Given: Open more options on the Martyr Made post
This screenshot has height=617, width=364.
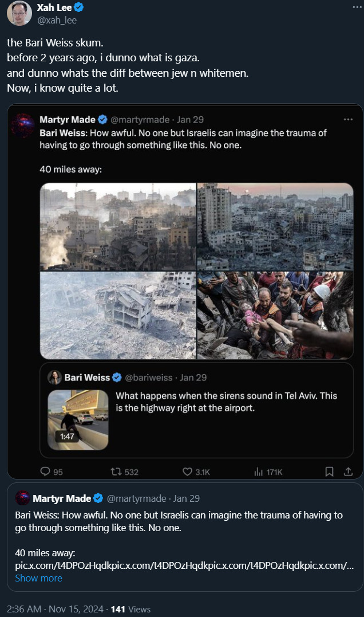Looking at the screenshot, I should [x=347, y=120].
